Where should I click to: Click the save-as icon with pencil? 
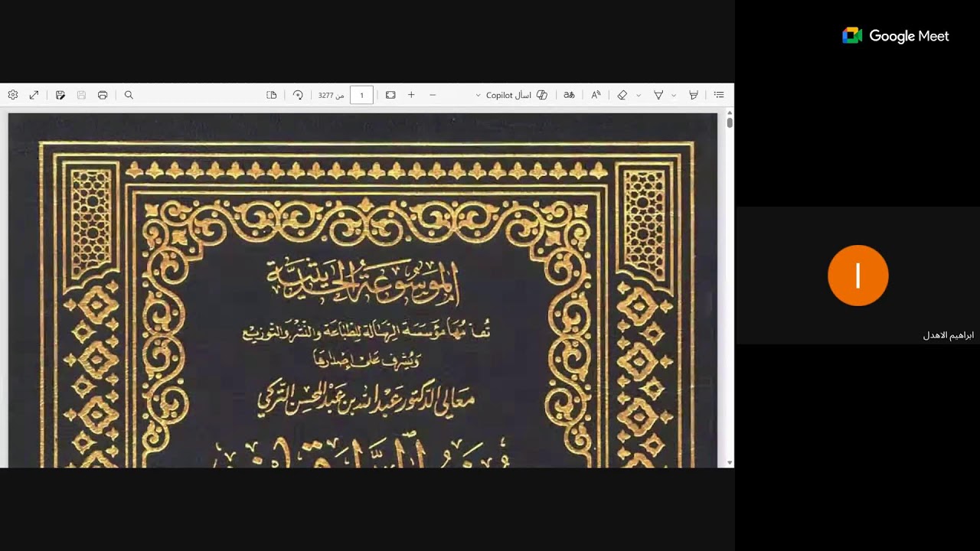60,95
